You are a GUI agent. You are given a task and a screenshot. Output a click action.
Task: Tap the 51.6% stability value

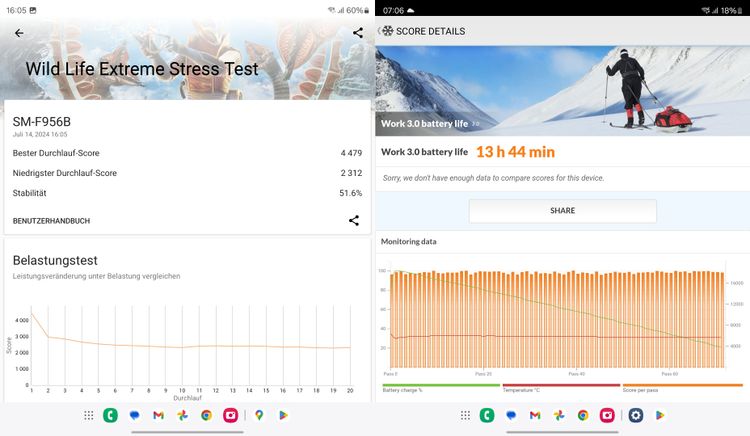point(351,193)
